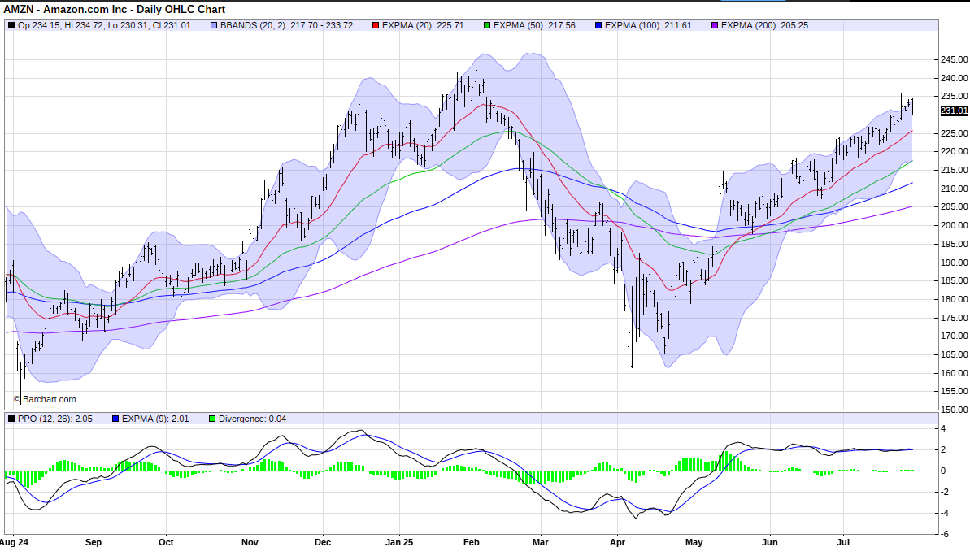Click the current price marker 231.01

(954, 111)
